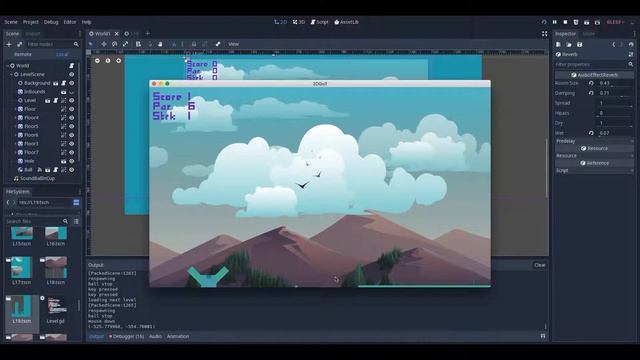Save the current resource in the Inspector
The width and height of the screenshot is (640, 360).
(x=579, y=44)
